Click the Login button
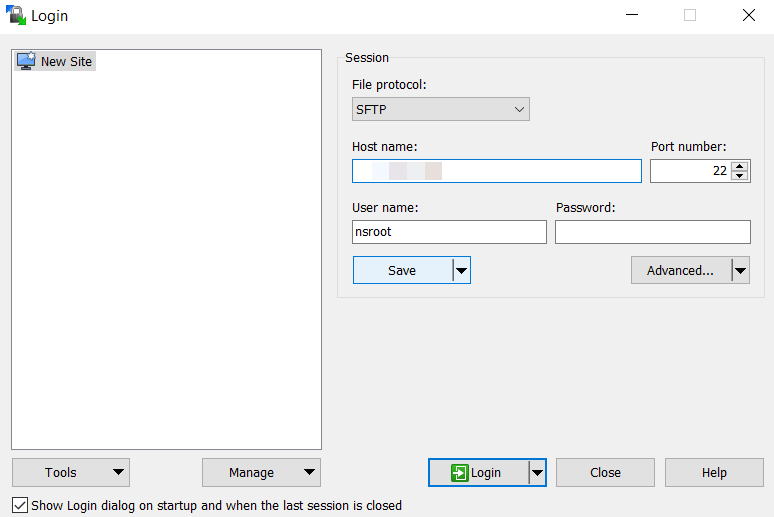Image resolution: width=774 pixels, height=517 pixels. pos(478,473)
